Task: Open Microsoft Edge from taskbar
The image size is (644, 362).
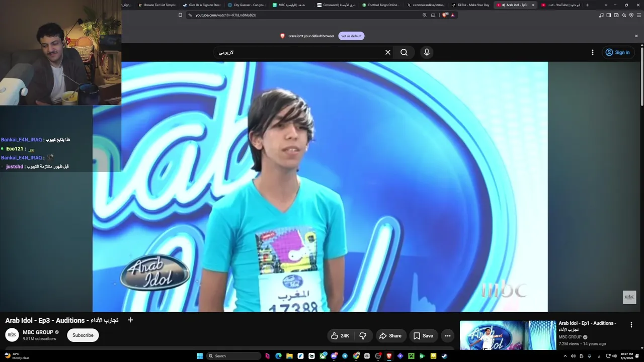Action: [278, 356]
